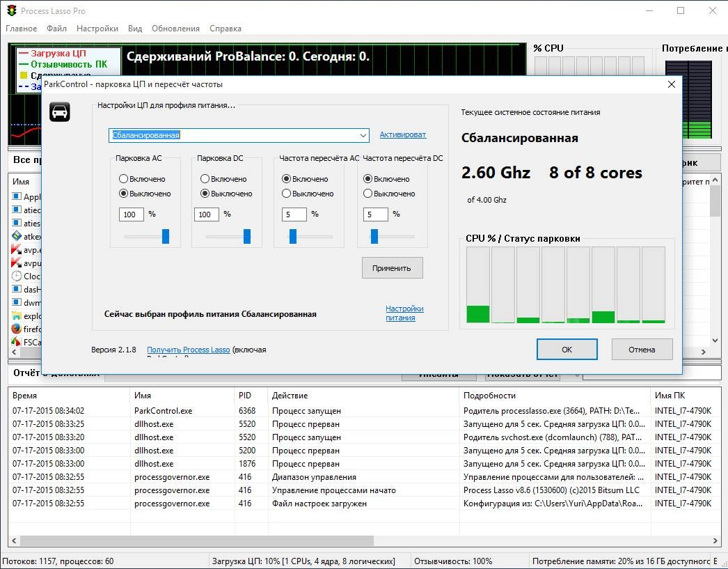
Task: Click the Парковка AC slider handle
Action: [x=165, y=236]
